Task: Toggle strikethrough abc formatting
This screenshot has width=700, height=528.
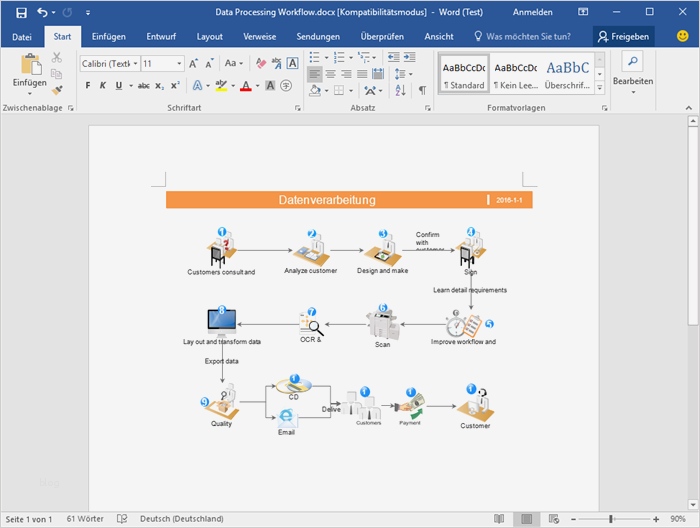Action: [x=143, y=86]
